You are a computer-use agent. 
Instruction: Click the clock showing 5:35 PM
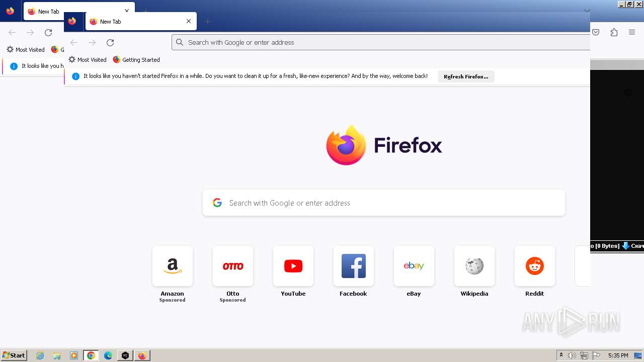pyautogui.click(x=618, y=355)
